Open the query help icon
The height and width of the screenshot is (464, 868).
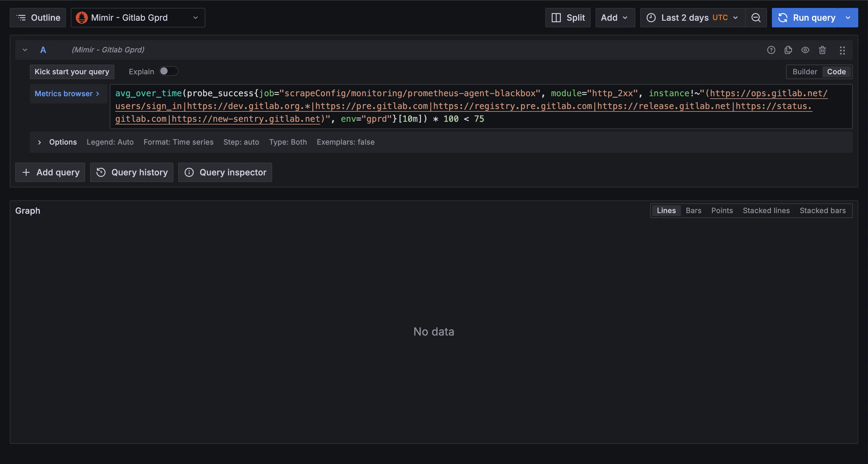tap(771, 50)
